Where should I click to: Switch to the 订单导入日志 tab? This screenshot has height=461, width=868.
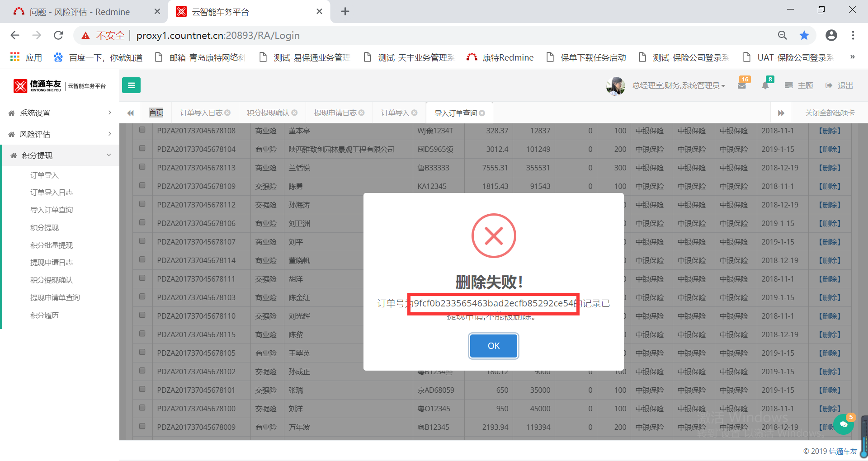pyautogui.click(x=201, y=113)
